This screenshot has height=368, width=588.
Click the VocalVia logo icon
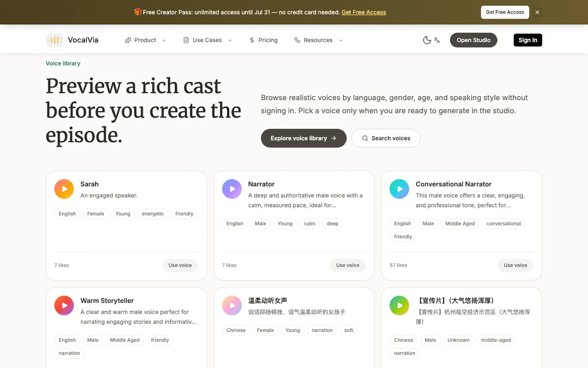[54, 40]
